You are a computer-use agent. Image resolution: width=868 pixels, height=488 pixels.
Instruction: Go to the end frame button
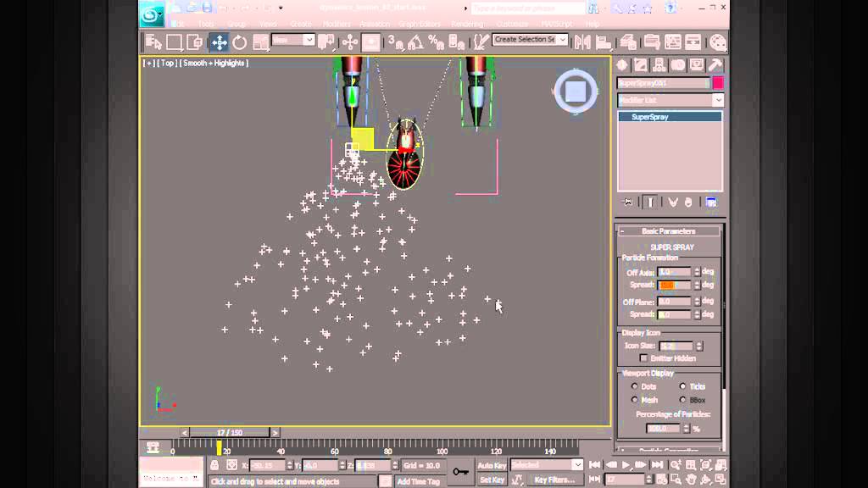pyautogui.click(x=657, y=465)
